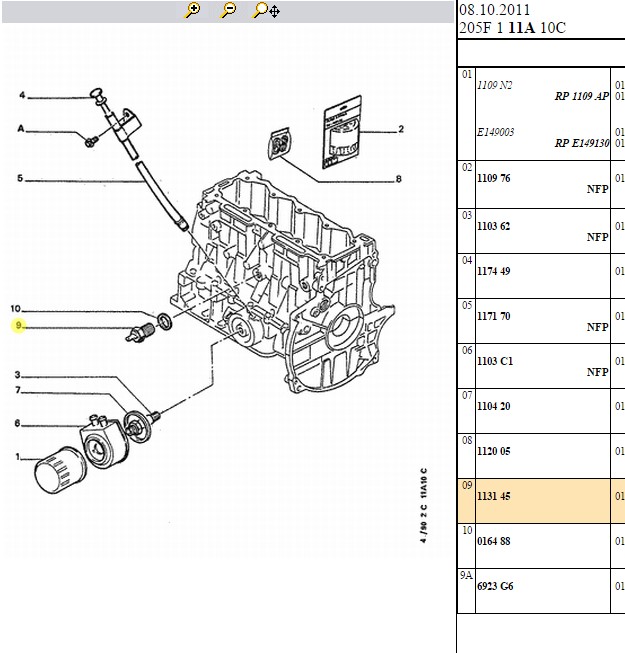This screenshot has width=625, height=653.
Task: Click the dipstick handle drawing, part 4
Action: pyautogui.click(x=97, y=94)
